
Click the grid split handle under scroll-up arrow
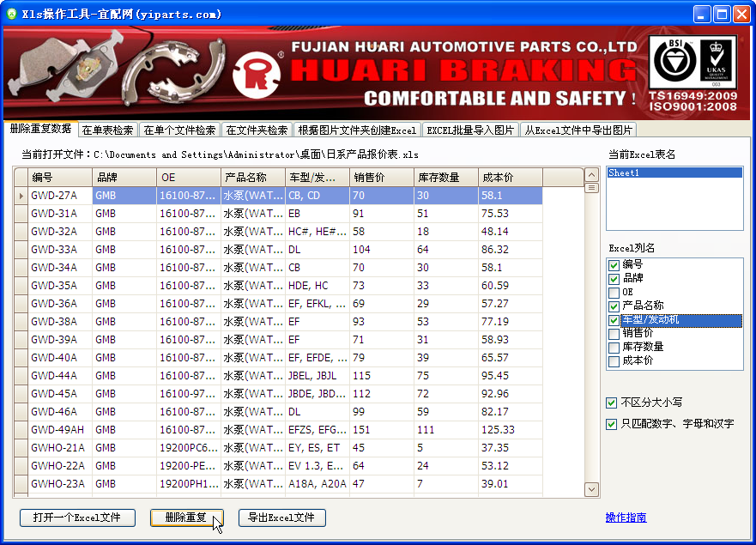click(x=591, y=188)
